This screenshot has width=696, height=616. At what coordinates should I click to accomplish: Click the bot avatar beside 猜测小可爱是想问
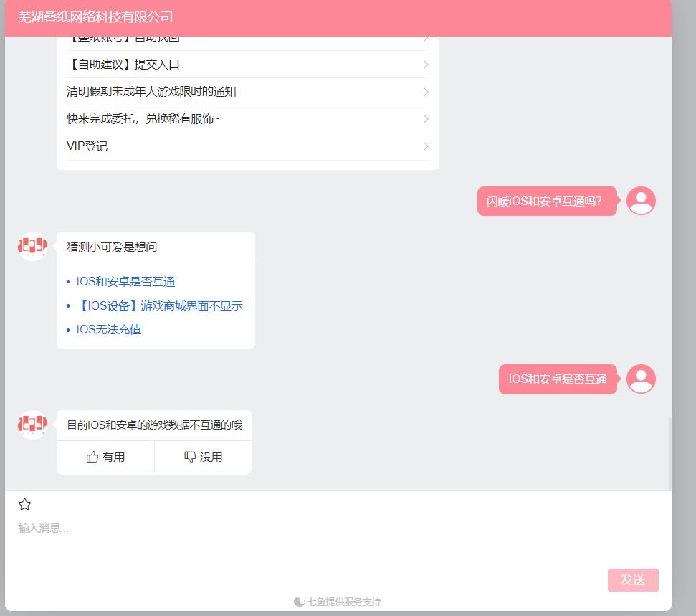coord(32,247)
